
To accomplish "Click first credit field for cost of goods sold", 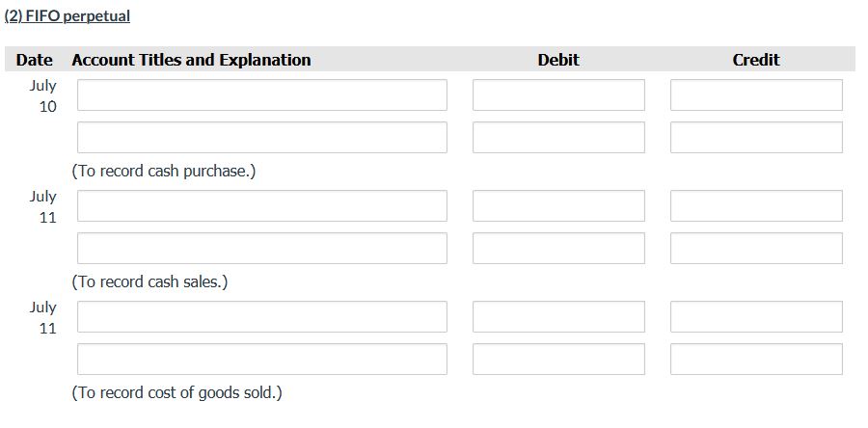I will coord(756,317).
